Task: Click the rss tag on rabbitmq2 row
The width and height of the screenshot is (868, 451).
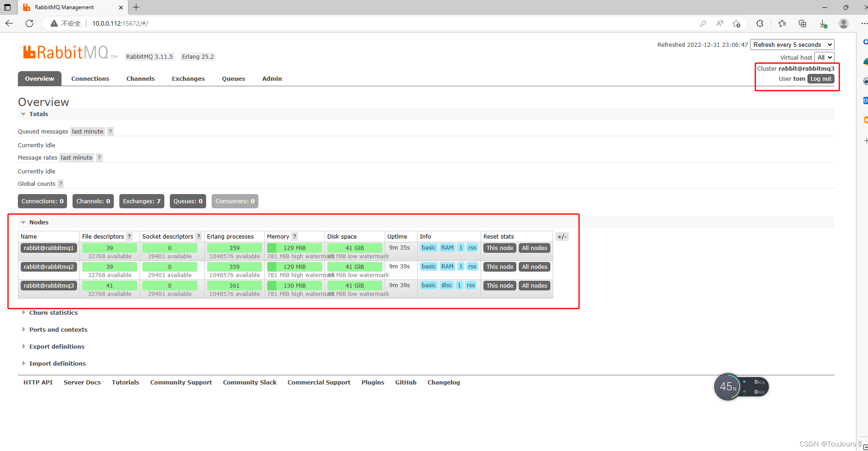Action: point(472,266)
